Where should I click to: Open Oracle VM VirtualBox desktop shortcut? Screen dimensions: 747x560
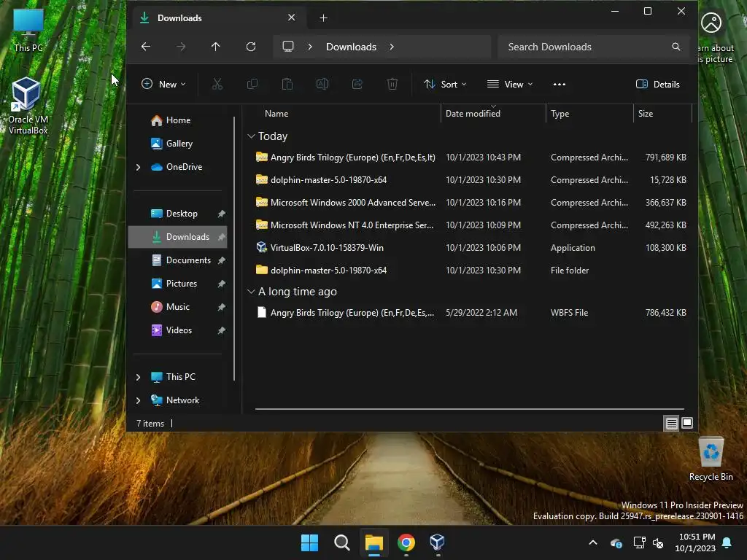[x=28, y=106]
